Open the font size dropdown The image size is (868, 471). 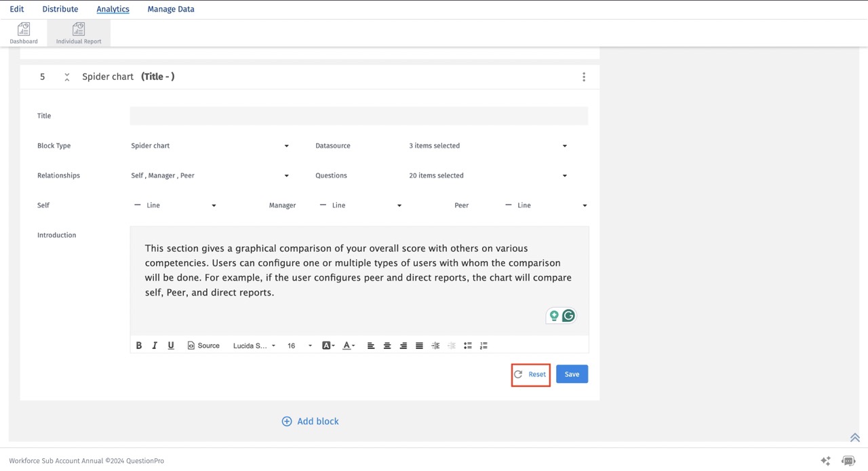pos(298,346)
